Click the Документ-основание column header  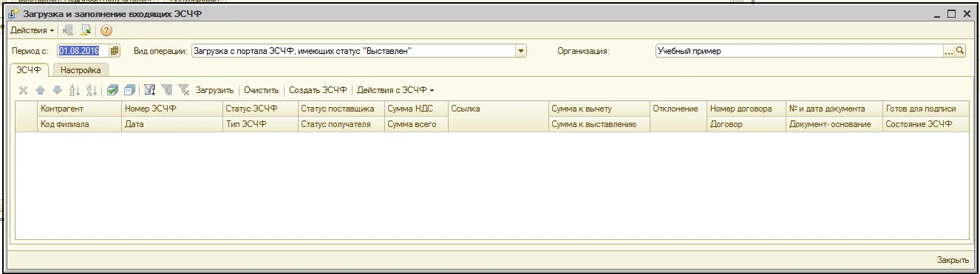click(x=834, y=124)
